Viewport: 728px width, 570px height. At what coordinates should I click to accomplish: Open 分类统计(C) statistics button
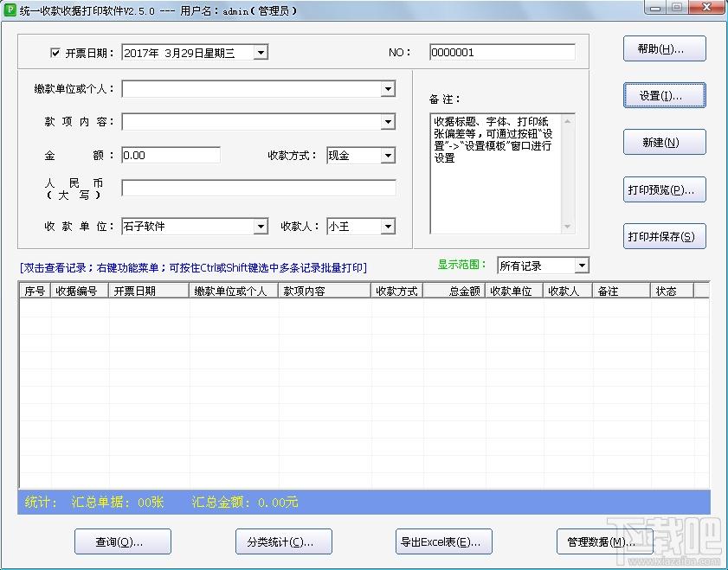point(284,541)
